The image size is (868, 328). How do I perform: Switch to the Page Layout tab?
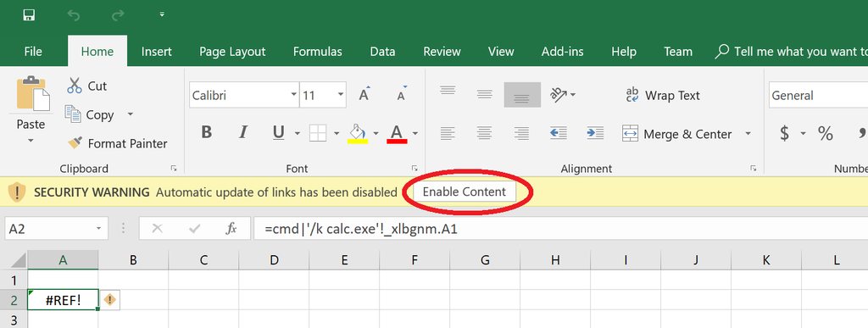tap(232, 52)
